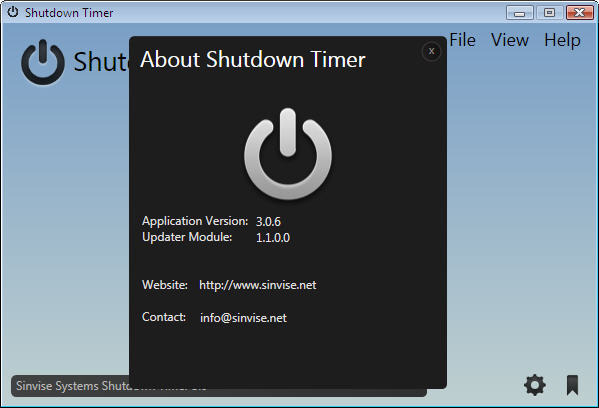The width and height of the screenshot is (599, 408).
Task: Open the File menu
Action: (x=462, y=40)
